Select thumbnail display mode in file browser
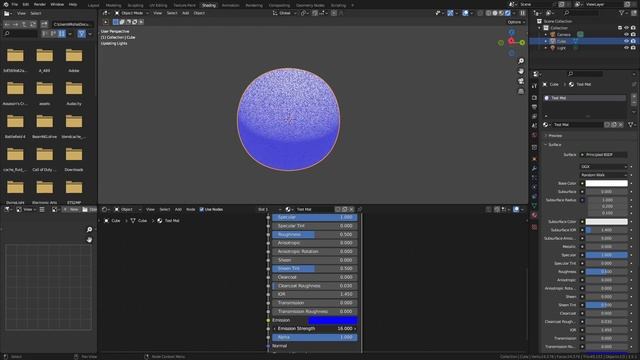 [62, 33]
